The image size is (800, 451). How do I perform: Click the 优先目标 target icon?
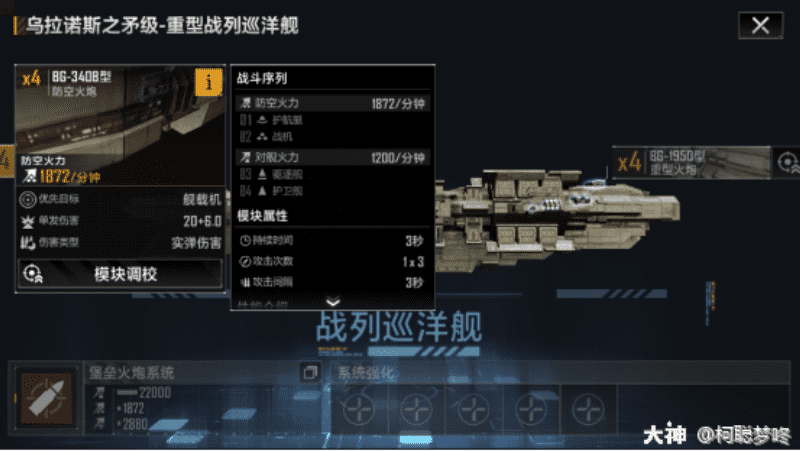(x=28, y=199)
